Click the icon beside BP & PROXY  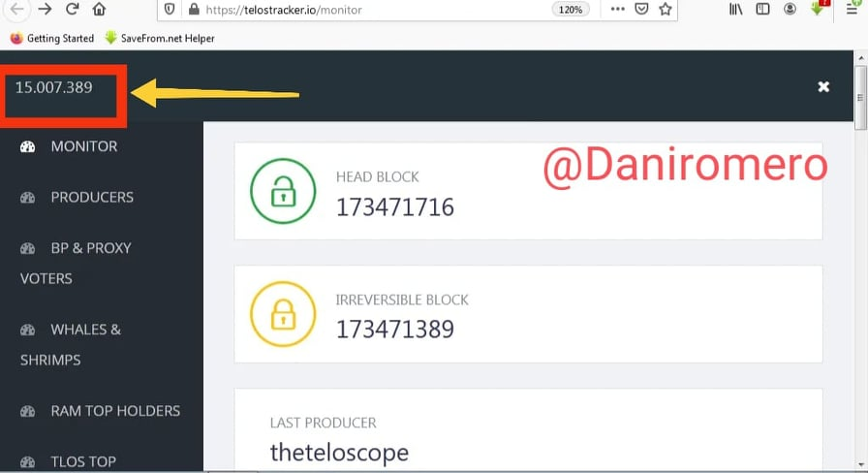point(28,249)
